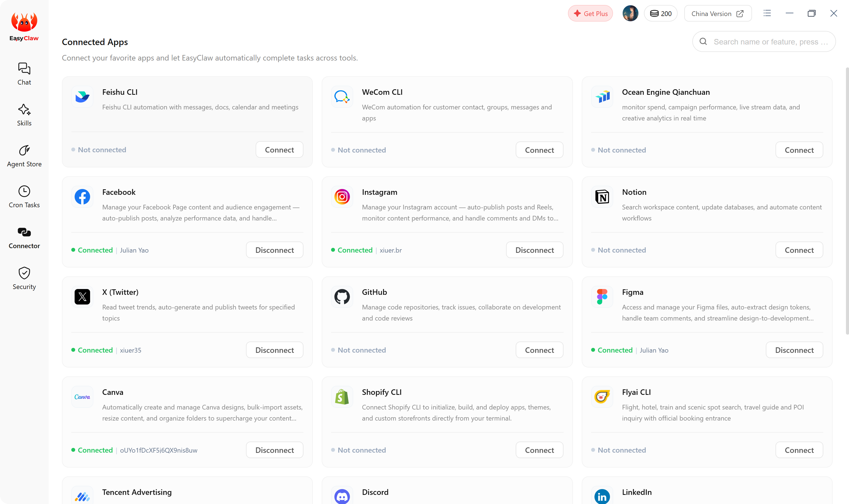Connect the Flyai CLI app

[x=799, y=450]
